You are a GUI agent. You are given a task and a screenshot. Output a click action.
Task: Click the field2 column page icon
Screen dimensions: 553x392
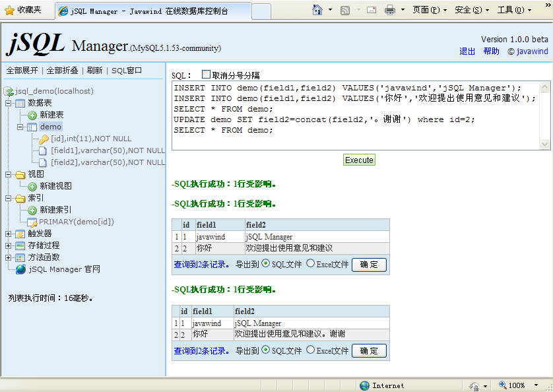pos(43,162)
